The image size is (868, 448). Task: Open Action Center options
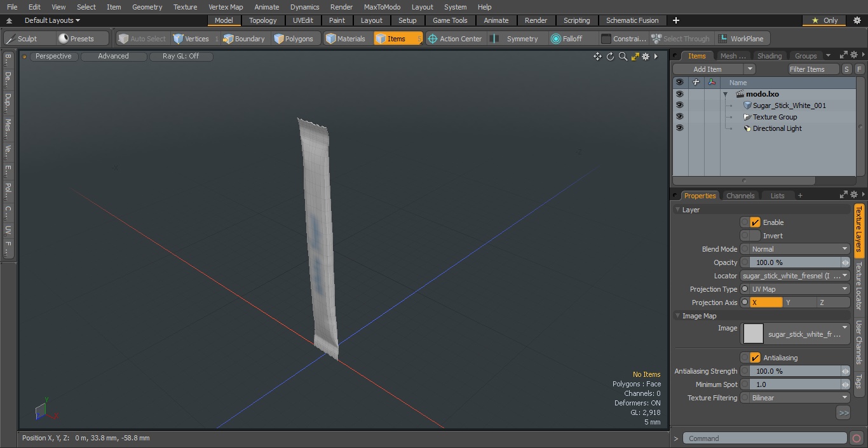(x=455, y=39)
